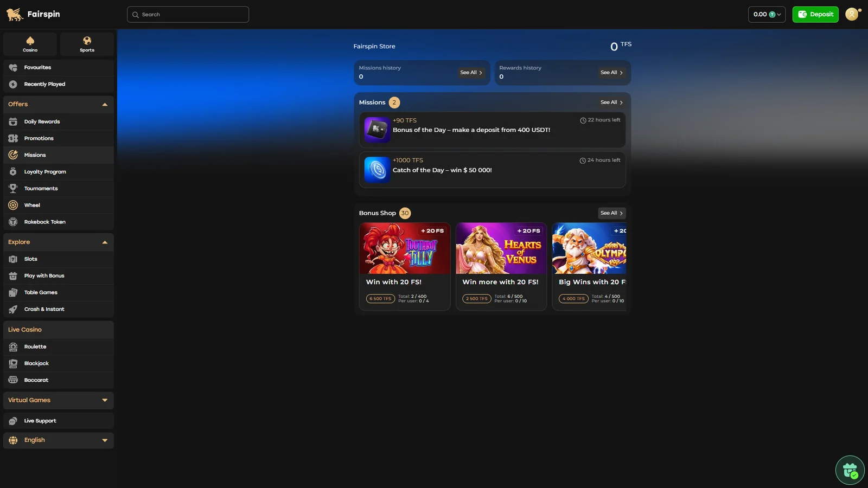Open the Tournaments menu label
The width and height of the screenshot is (868, 488).
tap(41, 189)
